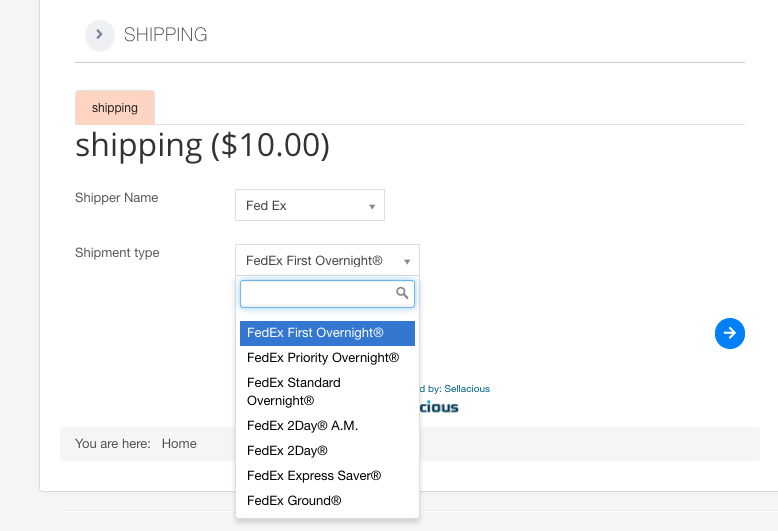Viewport: 778px width, 531px height.
Task: Choose FedEx First Overnight® from the list
Action: point(327,333)
